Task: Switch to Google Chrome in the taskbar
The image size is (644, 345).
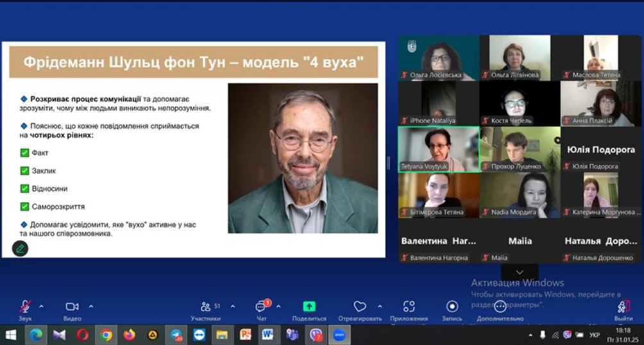Action: tap(106, 334)
